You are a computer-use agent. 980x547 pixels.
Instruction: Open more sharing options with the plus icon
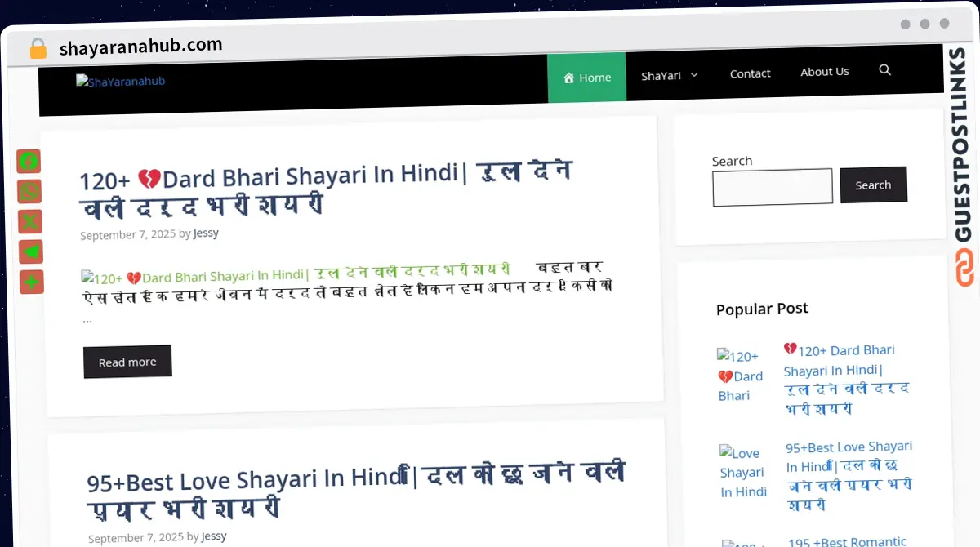[x=29, y=282]
